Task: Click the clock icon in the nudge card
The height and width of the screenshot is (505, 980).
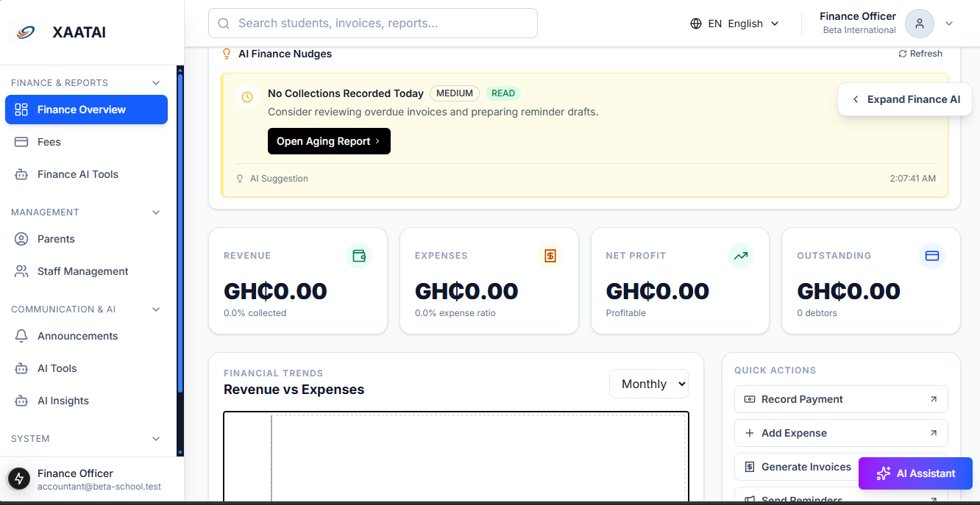Action: click(x=247, y=97)
